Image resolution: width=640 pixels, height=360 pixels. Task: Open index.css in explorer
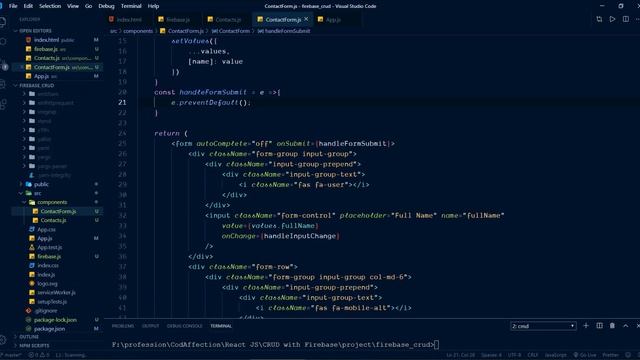pyautogui.click(x=57, y=266)
